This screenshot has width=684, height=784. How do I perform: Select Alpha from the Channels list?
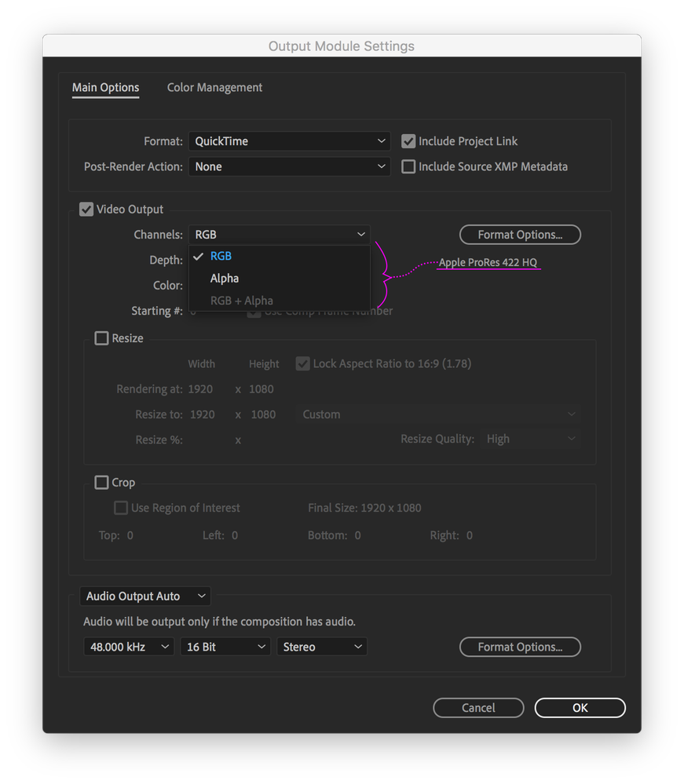pos(225,278)
